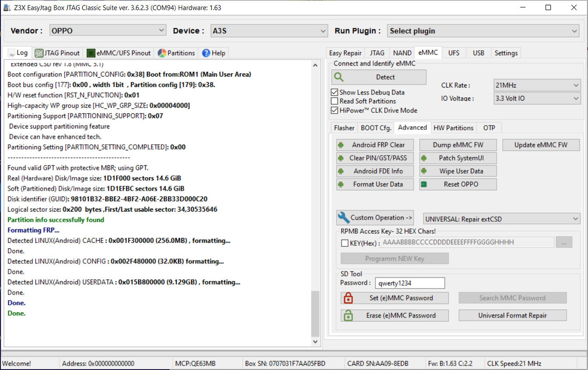Switch to the JTAG tab
The height and width of the screenshot is (370, 588).
click(377, 53)
